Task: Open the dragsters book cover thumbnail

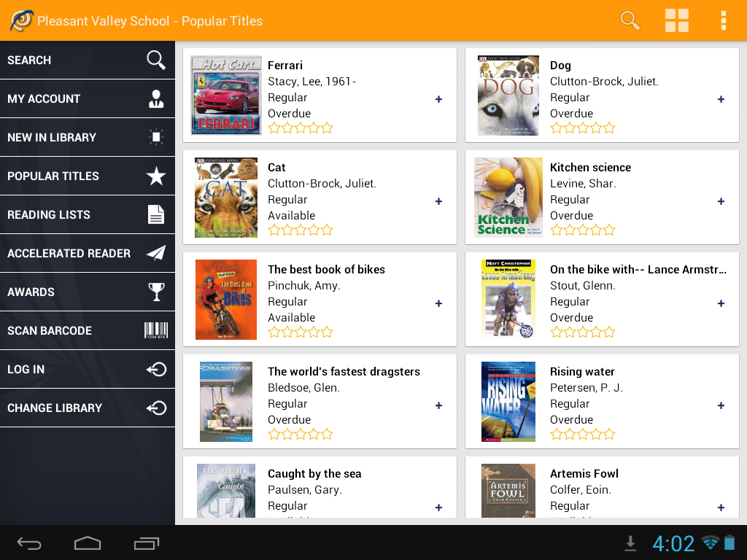Action: [226, 402]
